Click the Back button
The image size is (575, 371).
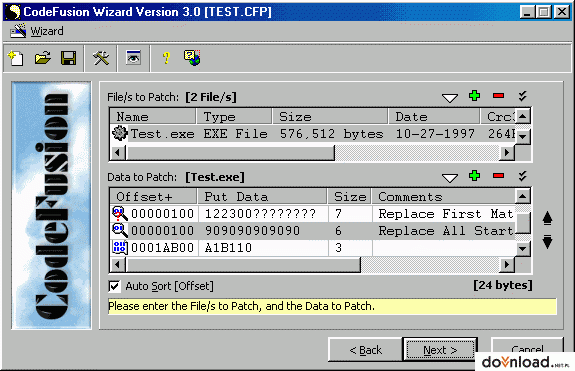[366, 350]
